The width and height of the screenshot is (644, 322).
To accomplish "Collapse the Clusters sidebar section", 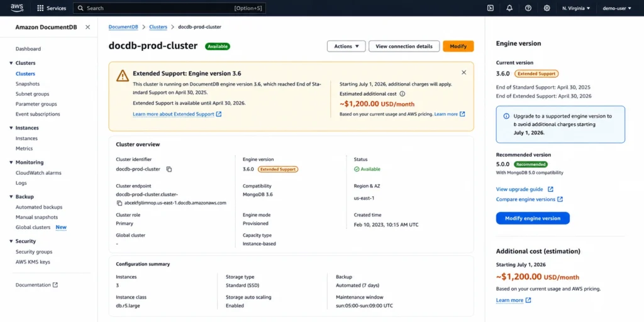I will 11,64.
